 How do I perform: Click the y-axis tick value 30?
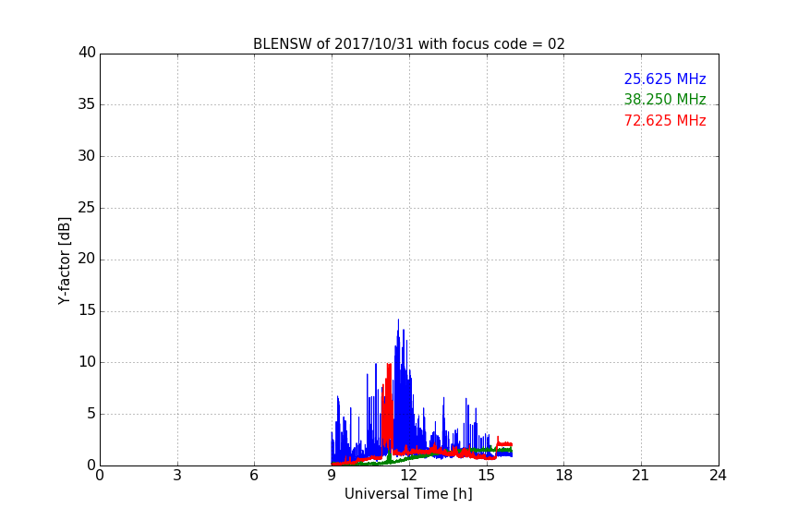point(87,156)
